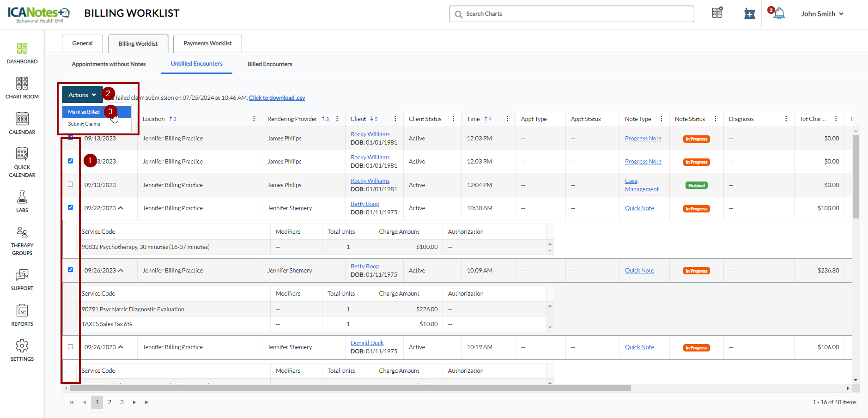Open the Donald Duck client link
This screenshot has width=868, height=418.
point(367,343)
